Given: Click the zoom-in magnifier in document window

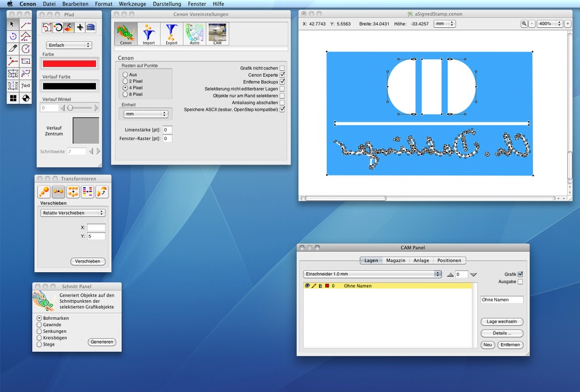Looking at the screenshot, I should click(524, 24).
